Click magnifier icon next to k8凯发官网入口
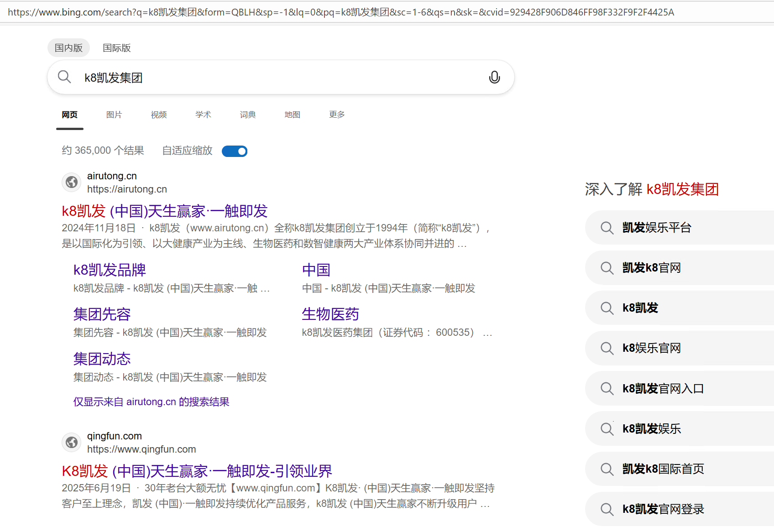Screen dimensions: 774x532 click(x=607, y=388)
